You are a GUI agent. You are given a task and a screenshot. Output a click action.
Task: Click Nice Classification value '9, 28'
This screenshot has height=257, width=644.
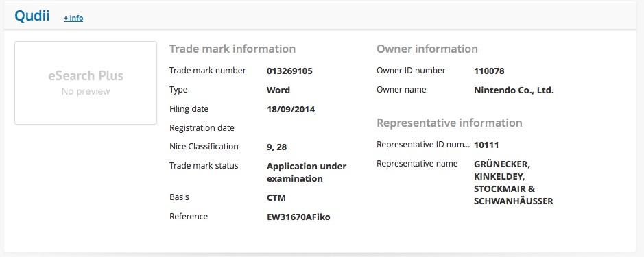[276, 147]
